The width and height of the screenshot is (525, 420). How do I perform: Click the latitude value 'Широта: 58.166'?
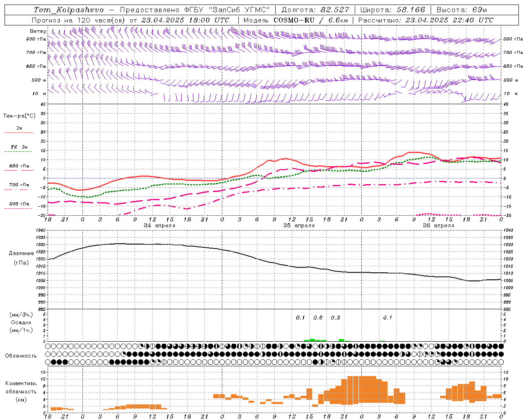(x=393, y=10)
